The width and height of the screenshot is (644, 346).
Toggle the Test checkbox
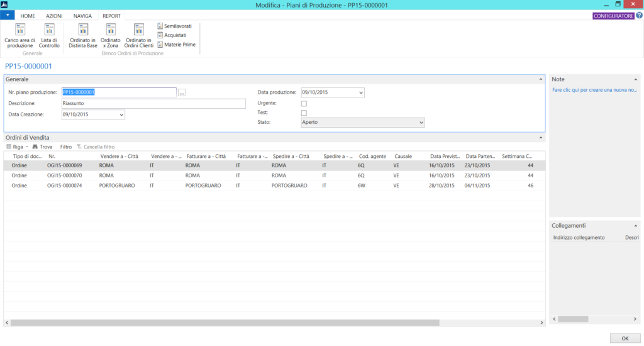click(304, 113)
